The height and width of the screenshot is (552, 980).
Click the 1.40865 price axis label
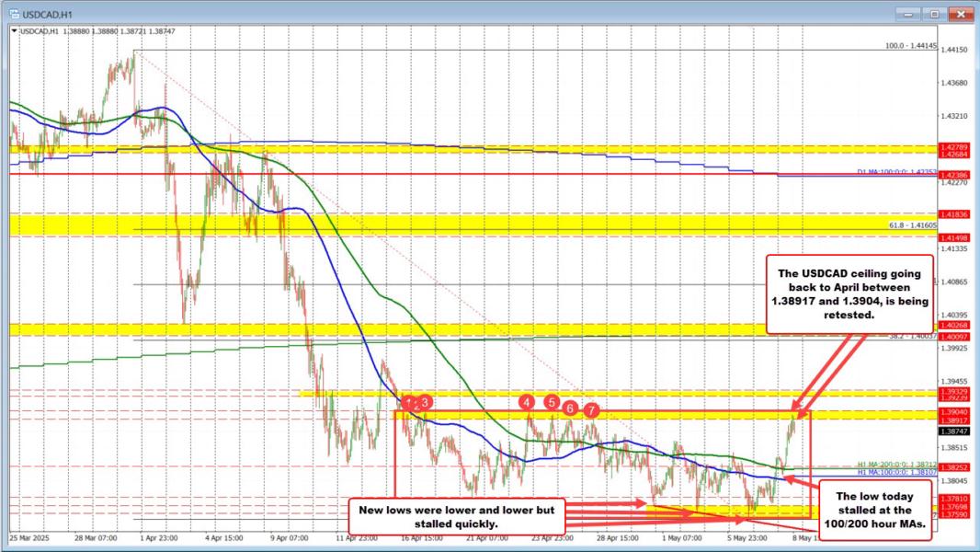tap(954, 282)
